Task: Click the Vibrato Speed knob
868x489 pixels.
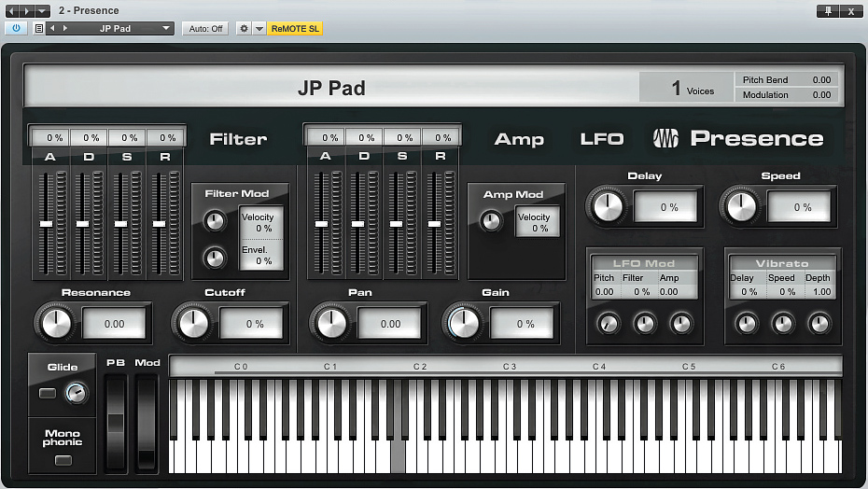Action: 783,324
